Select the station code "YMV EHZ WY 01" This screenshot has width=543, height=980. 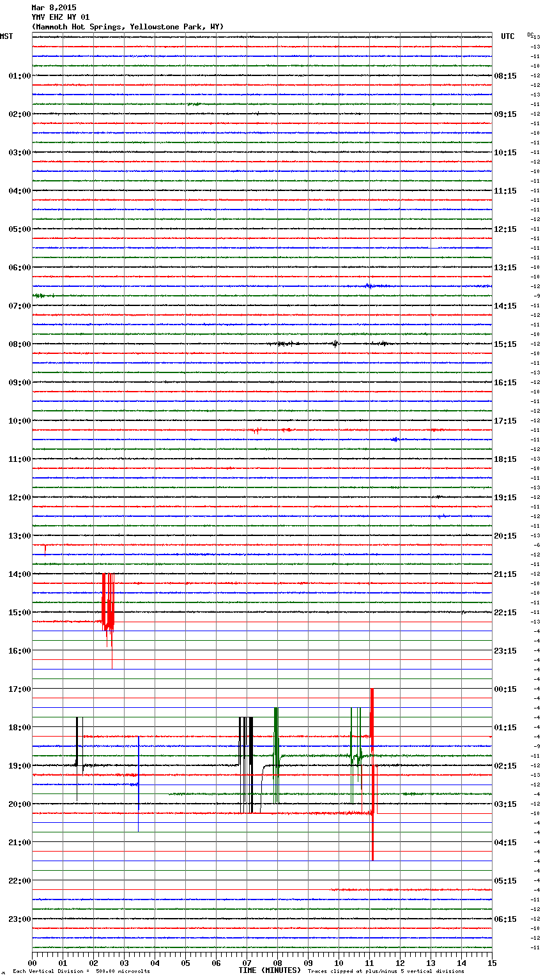click(x=61, y=17)
